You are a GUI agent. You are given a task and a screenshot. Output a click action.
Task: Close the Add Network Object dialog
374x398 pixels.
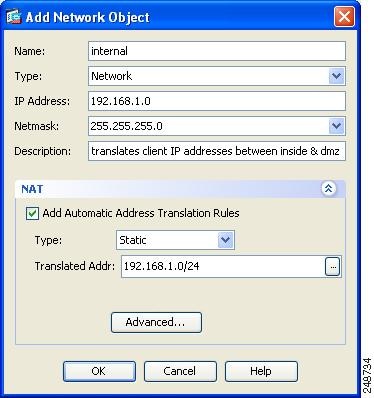click(x=344, y=17)
